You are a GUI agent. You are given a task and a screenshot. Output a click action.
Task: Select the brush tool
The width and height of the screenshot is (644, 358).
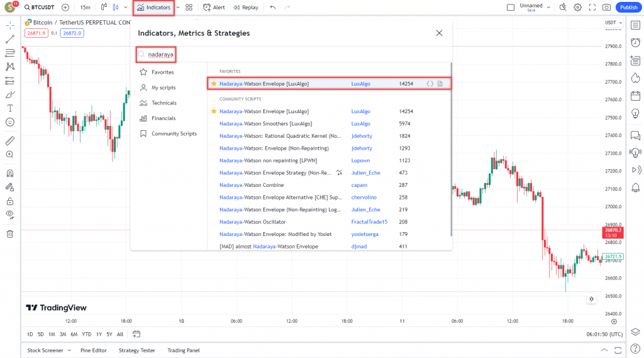(x=10, y=94)
